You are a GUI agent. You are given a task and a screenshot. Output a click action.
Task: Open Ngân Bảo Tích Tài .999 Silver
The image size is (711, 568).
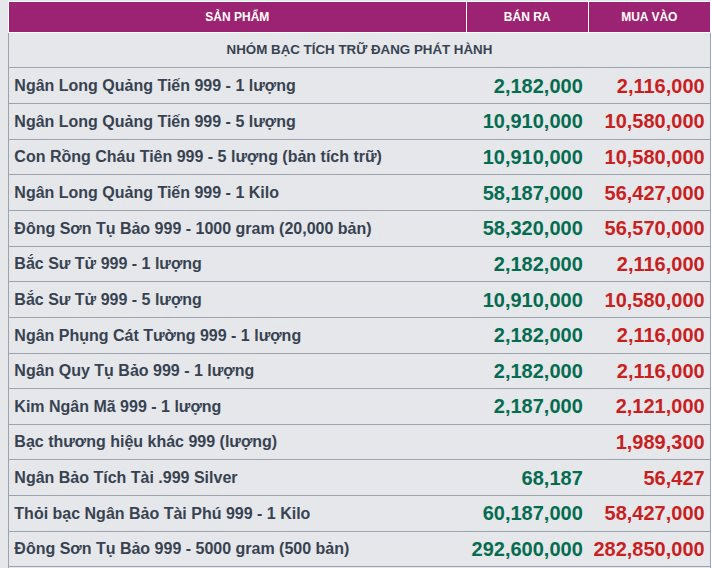click(126, 477)
